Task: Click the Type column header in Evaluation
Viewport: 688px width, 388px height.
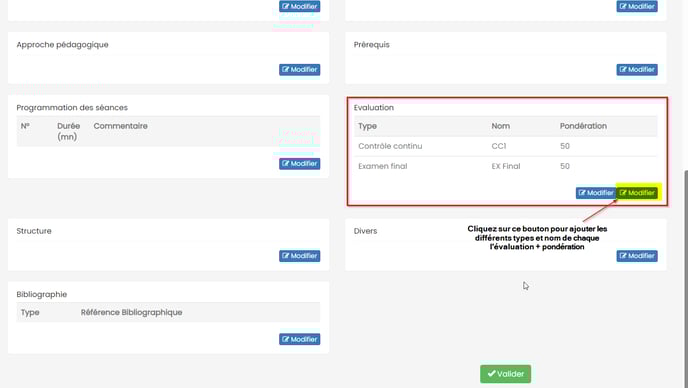Action: pyautogui.click(x=367, y=126)
